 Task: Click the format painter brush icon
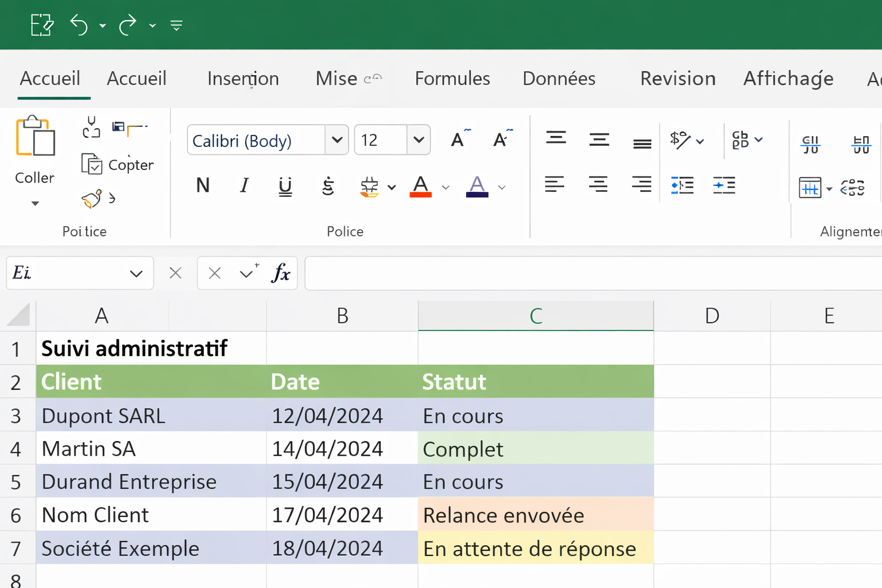pyautogui.click(x=92, y=199)
